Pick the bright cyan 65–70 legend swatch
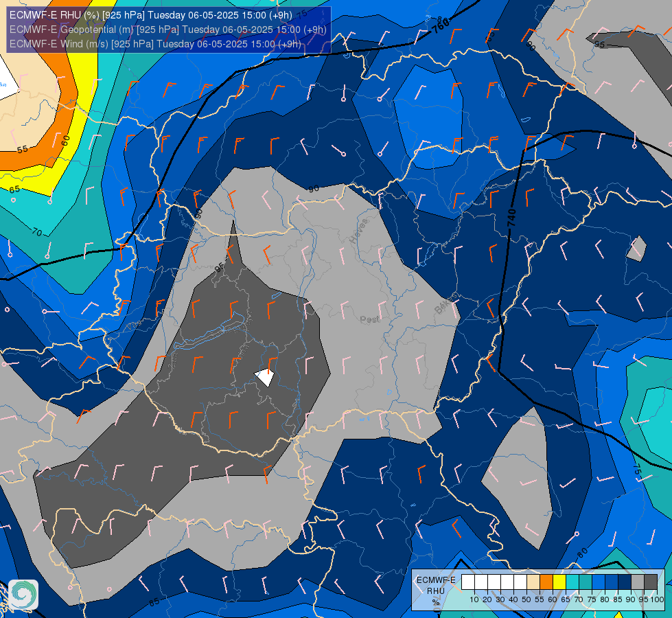The width and height of the screenshot is (672, 618). (572, 582)
